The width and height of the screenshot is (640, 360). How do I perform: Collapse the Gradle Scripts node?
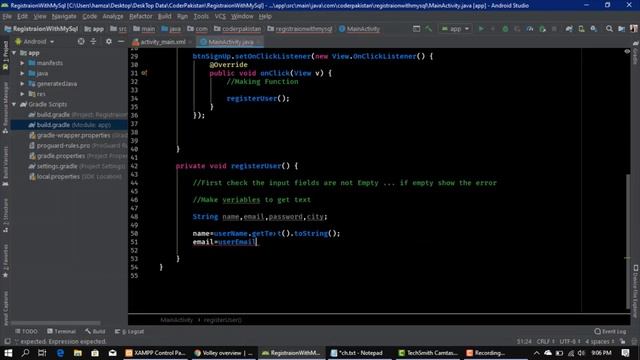[14, 104]
